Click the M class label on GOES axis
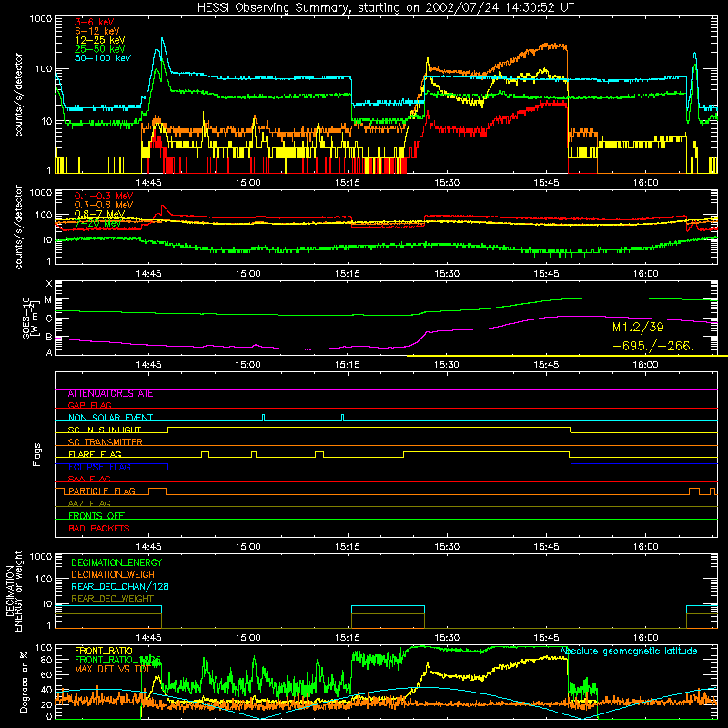This screenshot has width=728, height=728. (x=48, y=300)
